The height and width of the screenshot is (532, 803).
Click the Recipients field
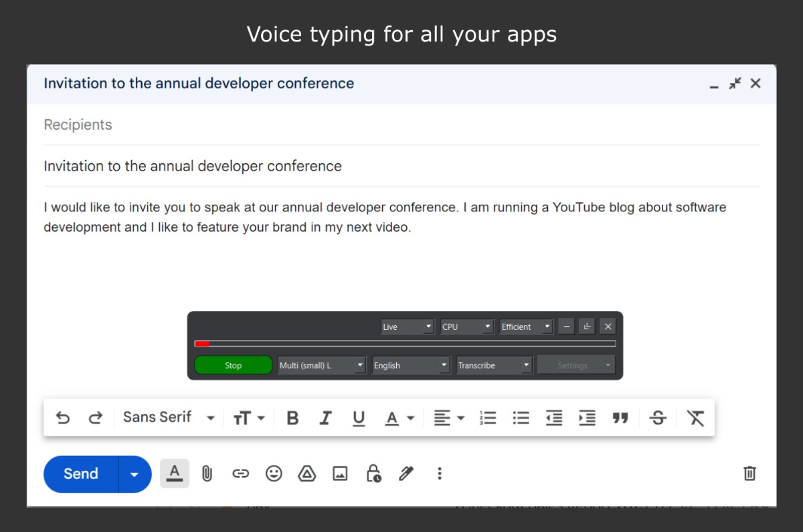(x=401, y=125)
